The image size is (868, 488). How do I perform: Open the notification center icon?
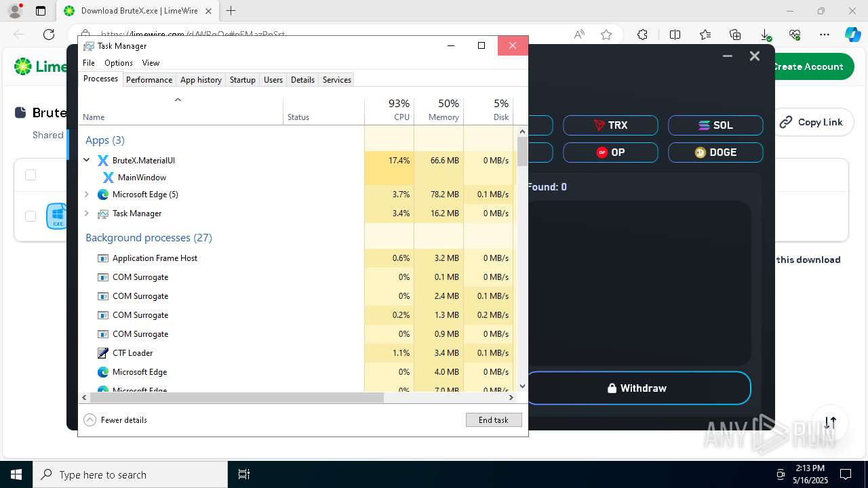click(x=846, y=474)
